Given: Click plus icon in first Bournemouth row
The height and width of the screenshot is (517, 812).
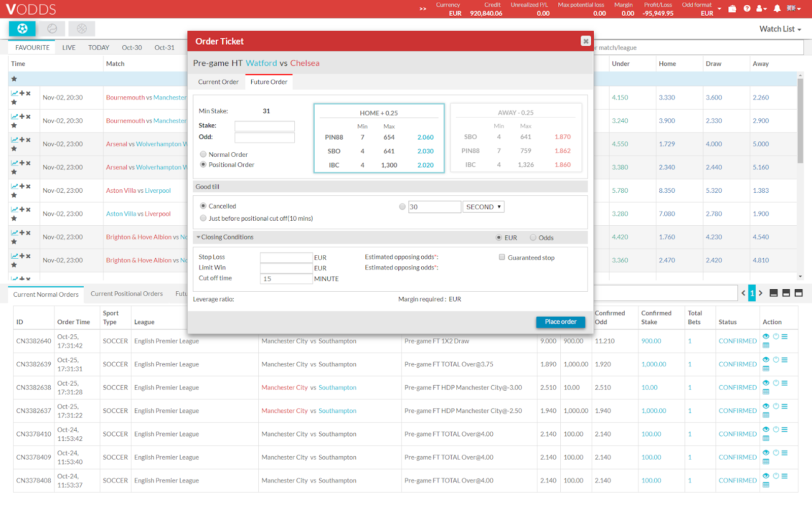Looking at the screenshot, I should [22, 93].
